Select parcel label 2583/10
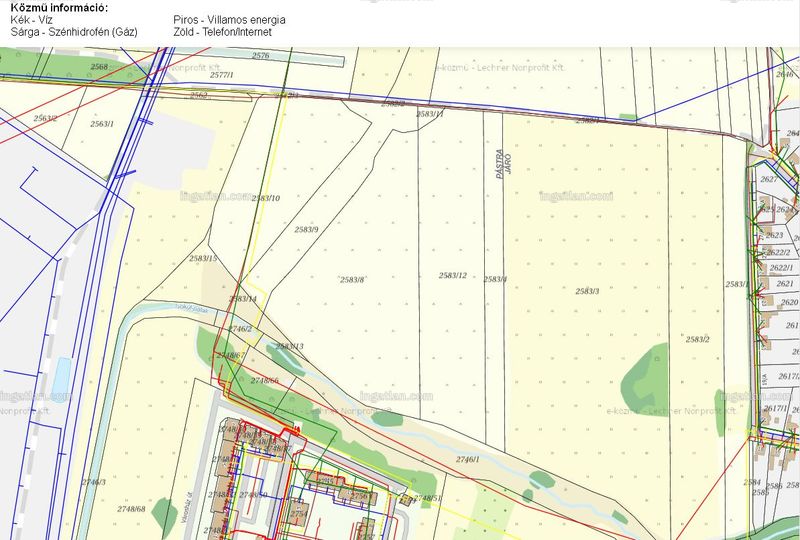800x540 pixels. (x=265, y=198)
